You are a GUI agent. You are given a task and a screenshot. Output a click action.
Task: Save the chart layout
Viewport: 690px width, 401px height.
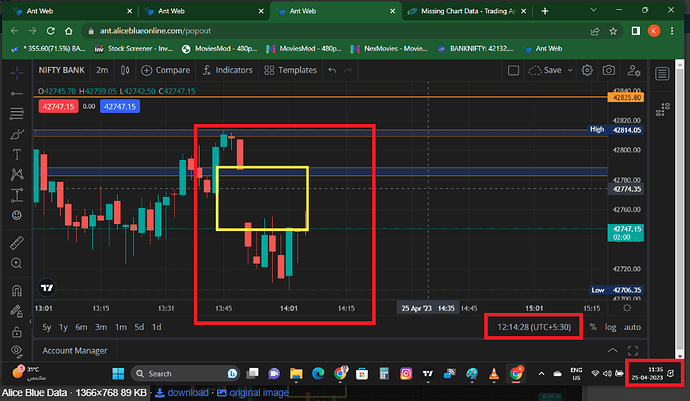(545, 70)
